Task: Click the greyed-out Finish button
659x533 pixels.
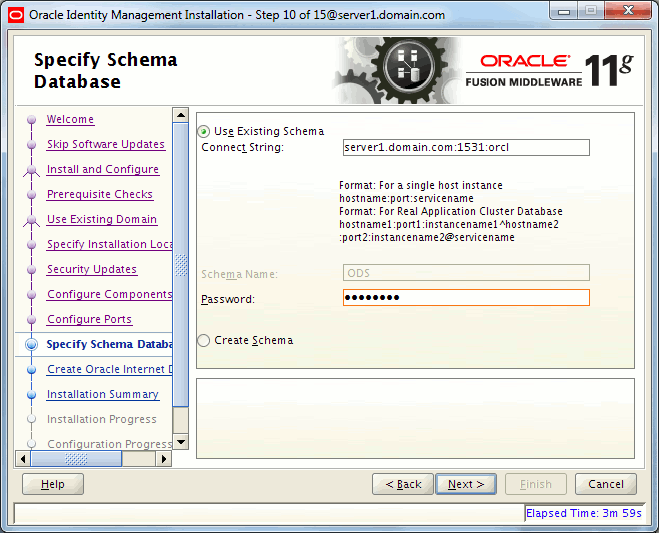Action: [x=535, y=484]
